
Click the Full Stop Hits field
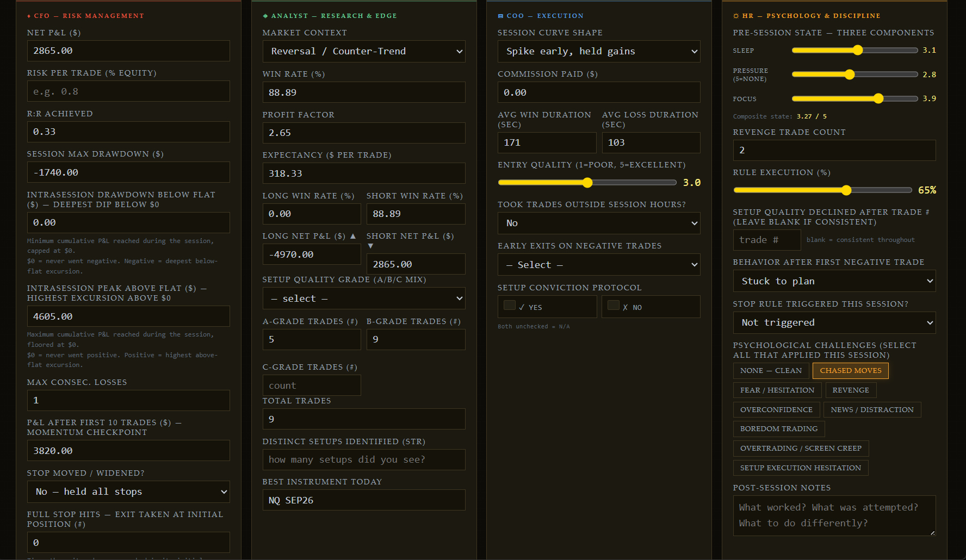tap(128, 543)
